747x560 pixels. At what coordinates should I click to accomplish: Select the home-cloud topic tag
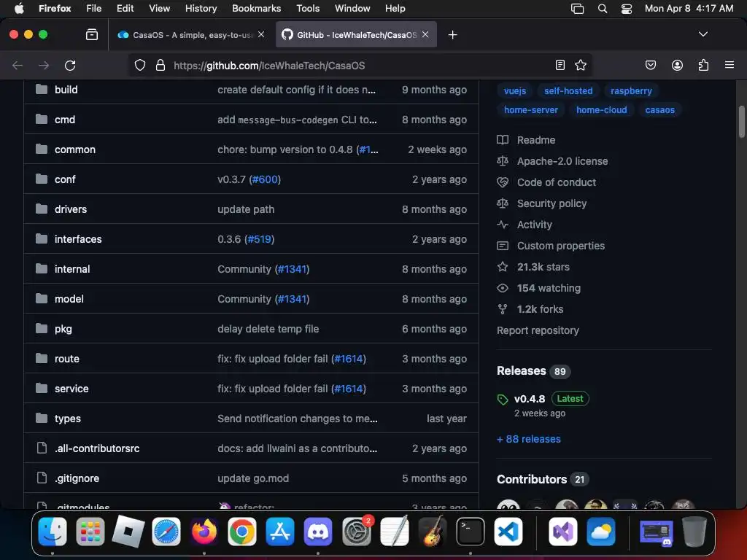coord(602,110)
